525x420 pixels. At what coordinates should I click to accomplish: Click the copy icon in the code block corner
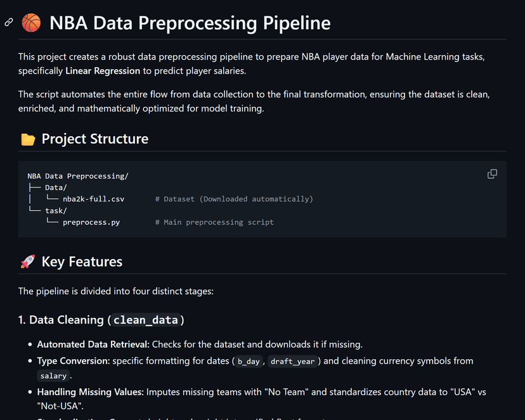point(492,174)
